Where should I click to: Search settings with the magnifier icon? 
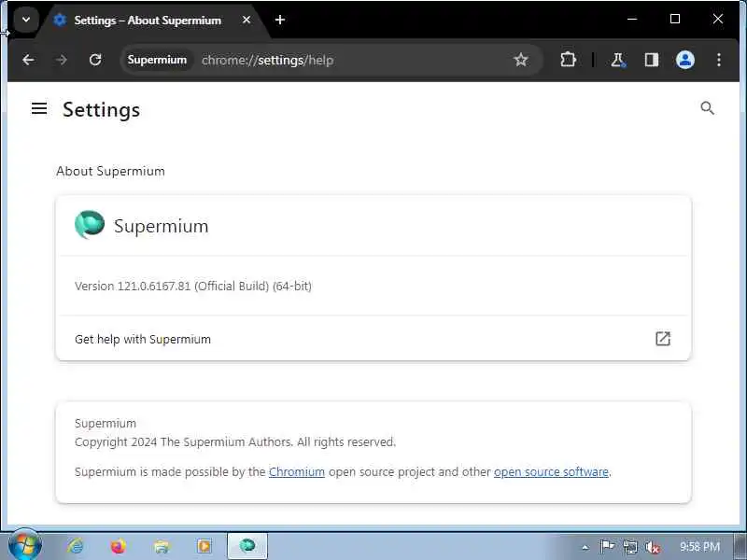coord(708,108)
